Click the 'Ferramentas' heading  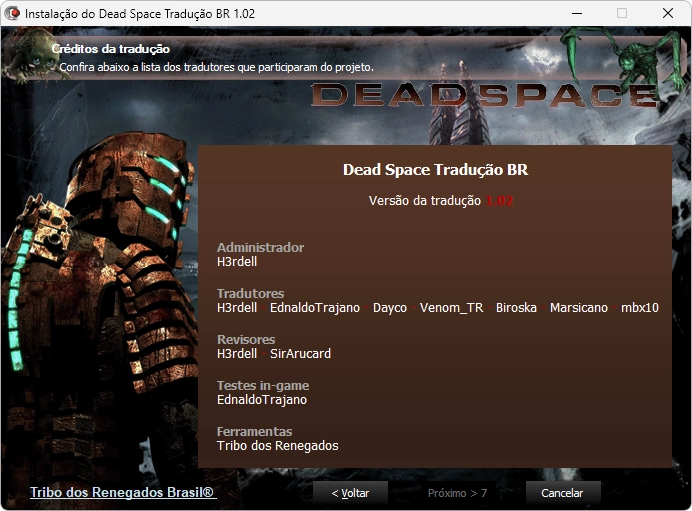coord(254,431)
